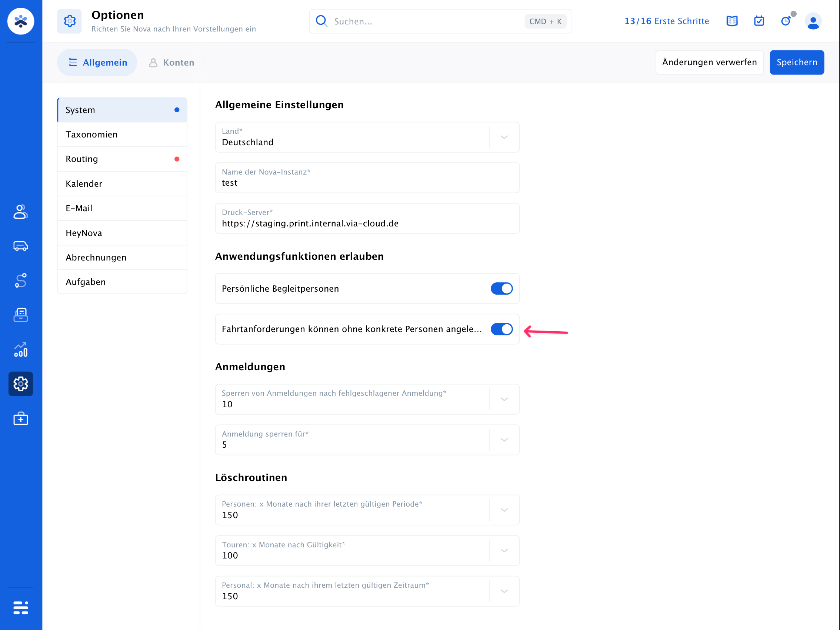Open the timer notification icon
840x630 pixels.
(786, 21)
